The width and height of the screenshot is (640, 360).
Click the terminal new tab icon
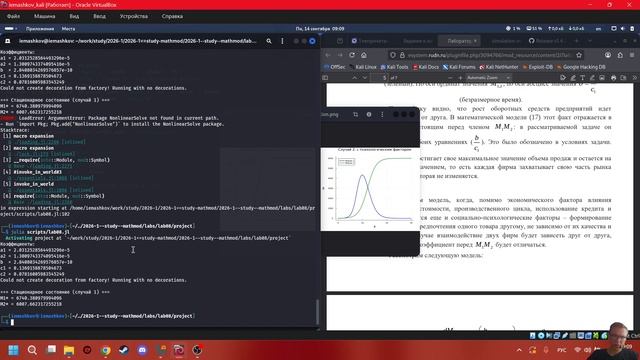(7, 41)
